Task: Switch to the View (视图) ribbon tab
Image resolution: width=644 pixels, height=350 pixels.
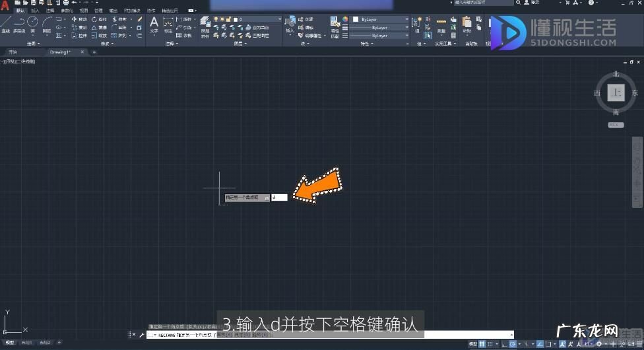Action: tap(84, 11)
